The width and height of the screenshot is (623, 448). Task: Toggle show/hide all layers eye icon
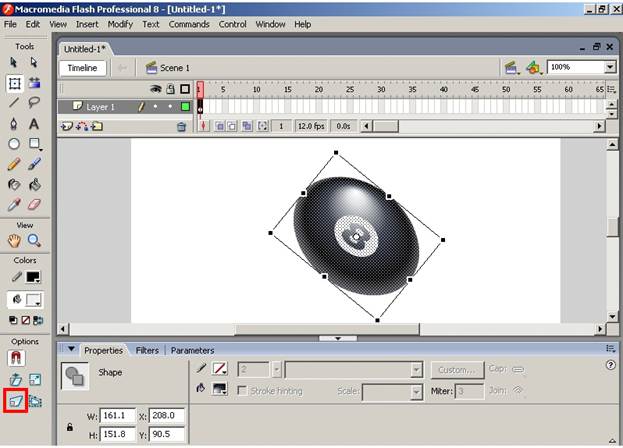click(x=155, y=89)
